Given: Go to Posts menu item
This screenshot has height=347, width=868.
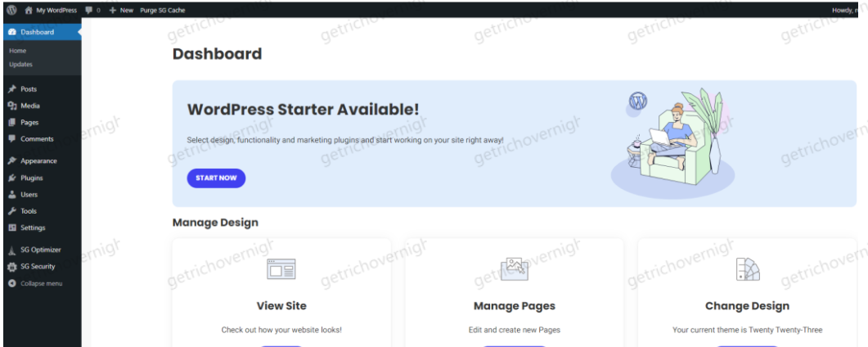Looking at the screenshot, I should tap(29, 89).
